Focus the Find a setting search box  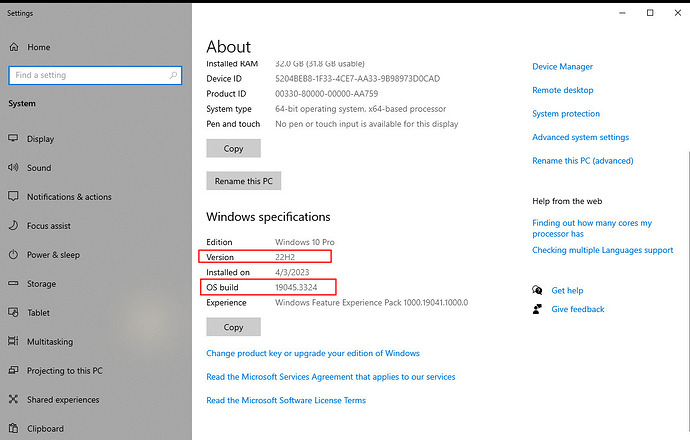(x=95, y=75)
